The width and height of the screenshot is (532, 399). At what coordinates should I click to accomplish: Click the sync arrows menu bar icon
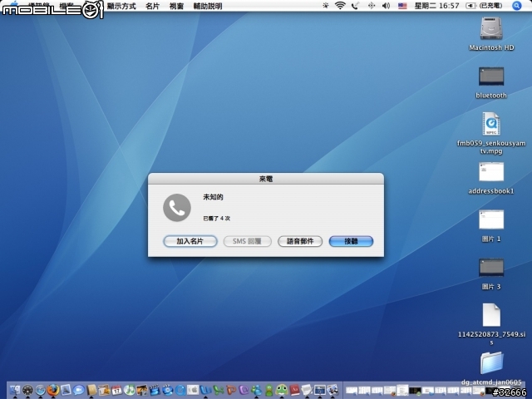pyautogui.click(x=372, y=6)
